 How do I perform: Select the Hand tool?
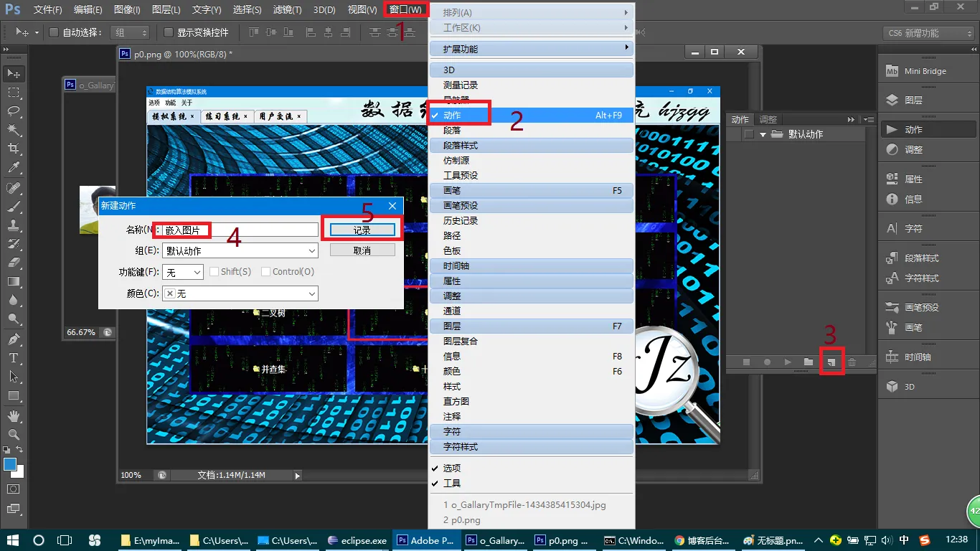click(14, 416)
